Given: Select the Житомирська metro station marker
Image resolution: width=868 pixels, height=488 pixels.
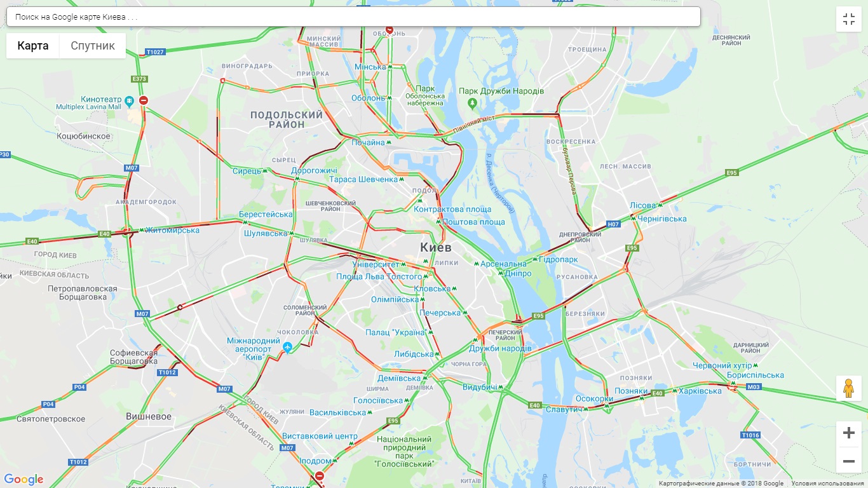Looking at the screenshot, I should pos(142,230).
